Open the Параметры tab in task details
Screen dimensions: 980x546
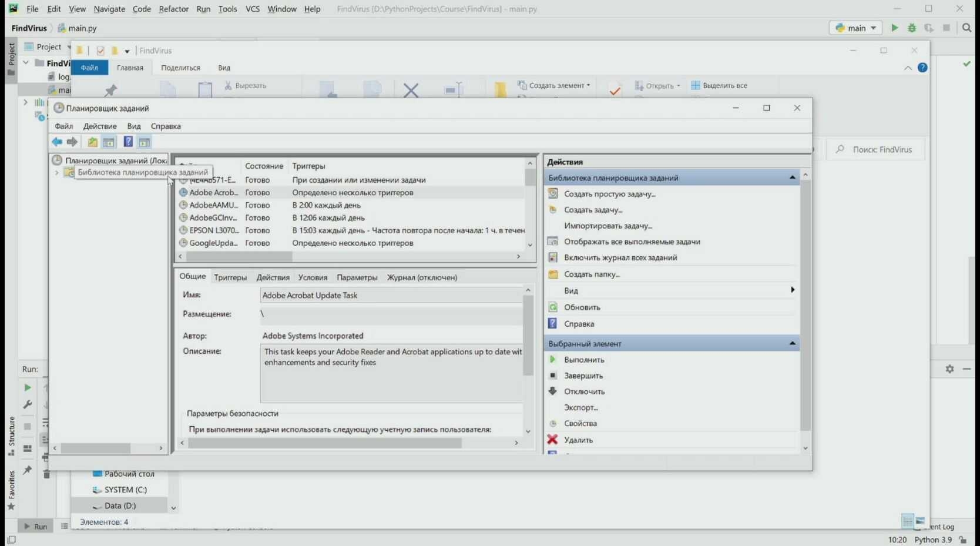coord(357,277)
